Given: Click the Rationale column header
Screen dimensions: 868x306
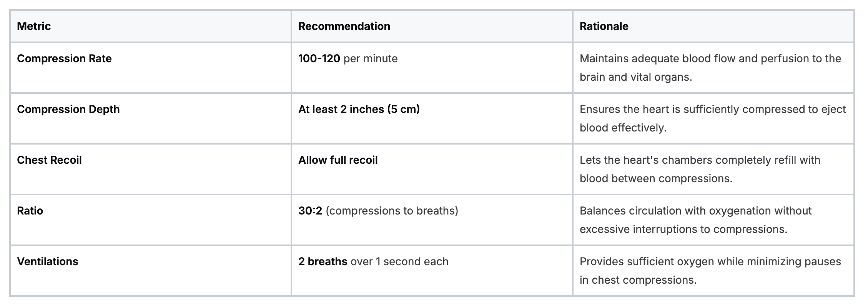Looking at the screenshot, I should pyautogui.click(x=604, y=26).
